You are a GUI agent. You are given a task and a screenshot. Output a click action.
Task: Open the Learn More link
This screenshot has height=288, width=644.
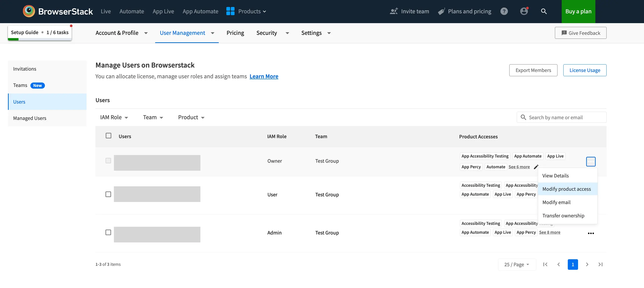pos(264,76)
